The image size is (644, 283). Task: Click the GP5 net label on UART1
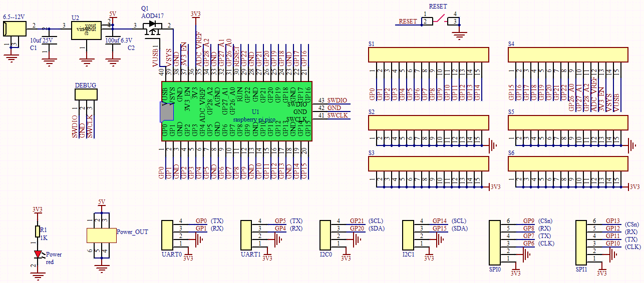tap(280, 220)
